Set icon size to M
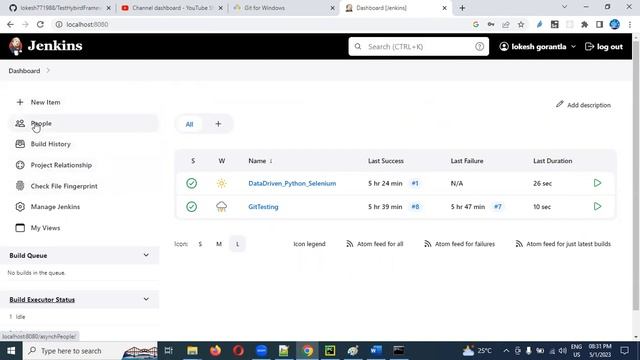Image resolution: width=640 pixels, height=360 pixels. tap(219, 244)
